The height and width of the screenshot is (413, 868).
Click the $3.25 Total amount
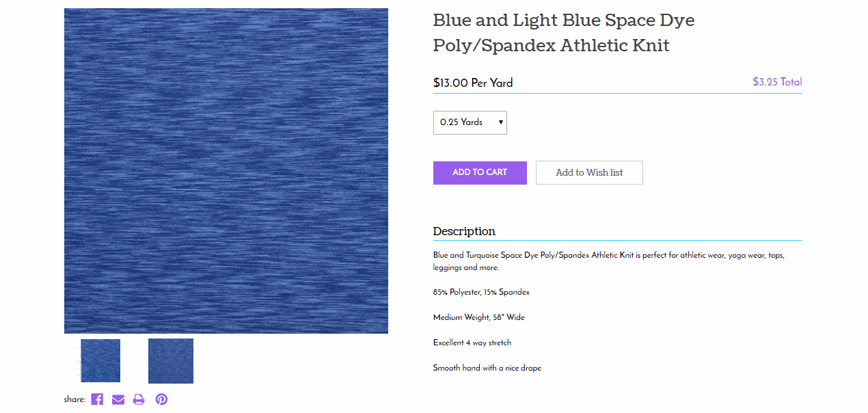click(777, 82)
